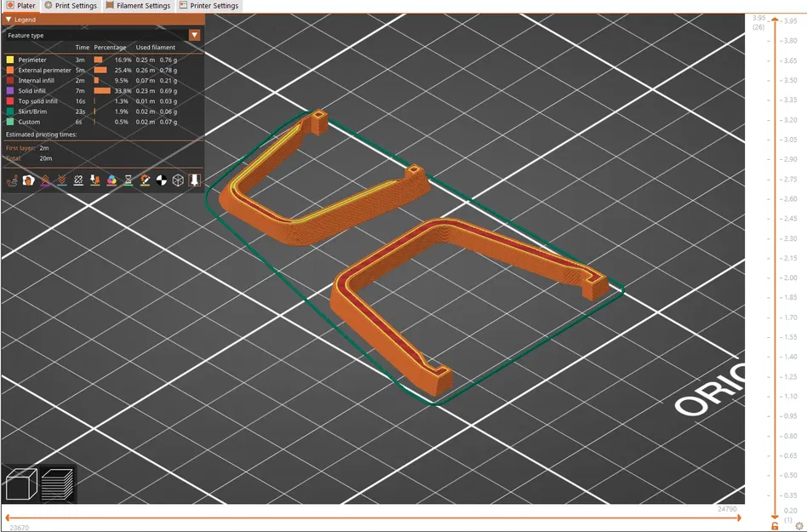807x532 pixels.
Task: Click the Used filament column header
Action: coord(156,48)
